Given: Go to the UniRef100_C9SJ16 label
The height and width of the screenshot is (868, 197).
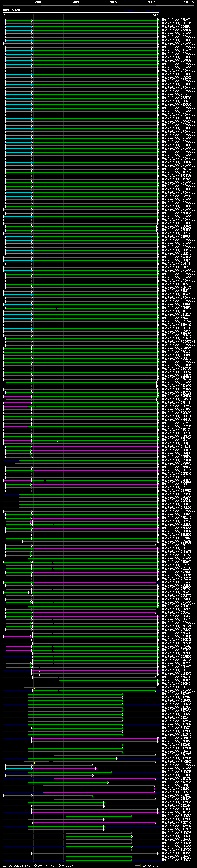Looking at the screenshot, I should 177,487.
